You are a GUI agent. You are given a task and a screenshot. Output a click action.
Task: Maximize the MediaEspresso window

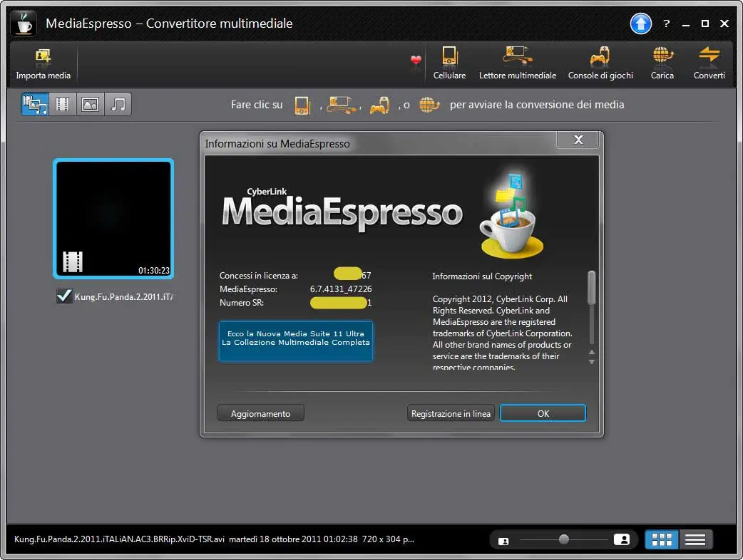pyautogui.click(x=705, y=24)
